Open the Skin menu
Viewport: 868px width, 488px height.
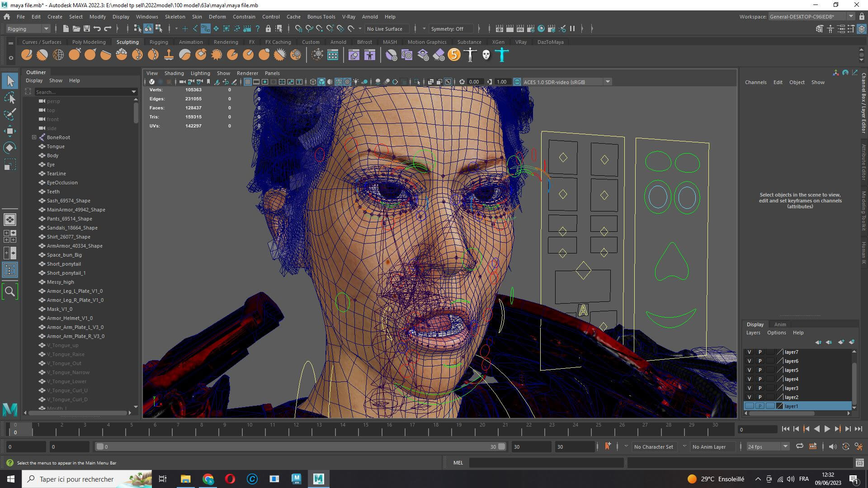click(x=197, y=17)
